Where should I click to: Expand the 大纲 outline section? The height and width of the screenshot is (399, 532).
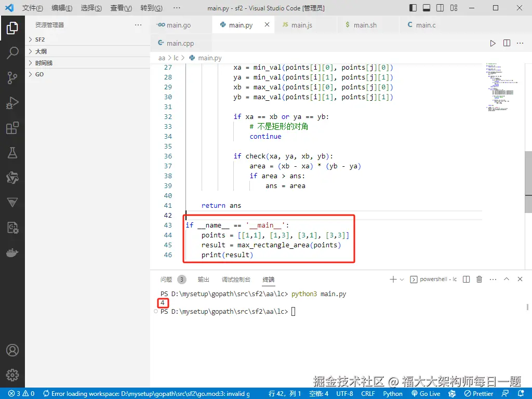(87, 51)
